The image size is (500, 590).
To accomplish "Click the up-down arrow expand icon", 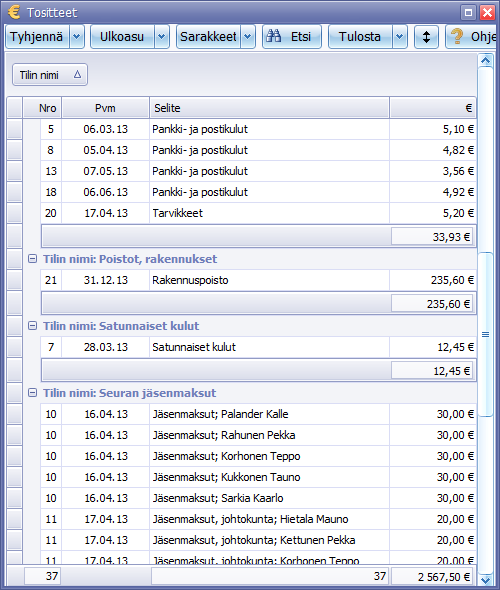I will tap(426, 37).
